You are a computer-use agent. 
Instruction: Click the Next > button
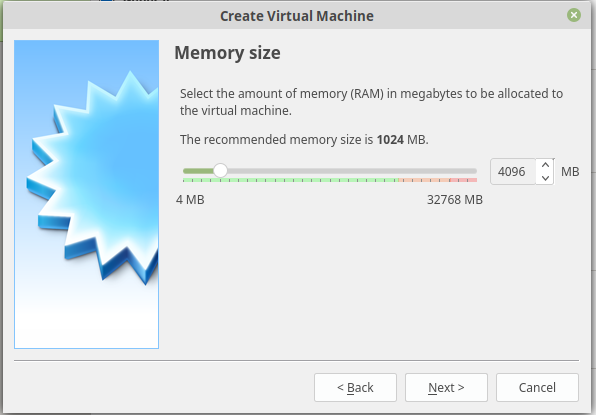pos(446,387)
